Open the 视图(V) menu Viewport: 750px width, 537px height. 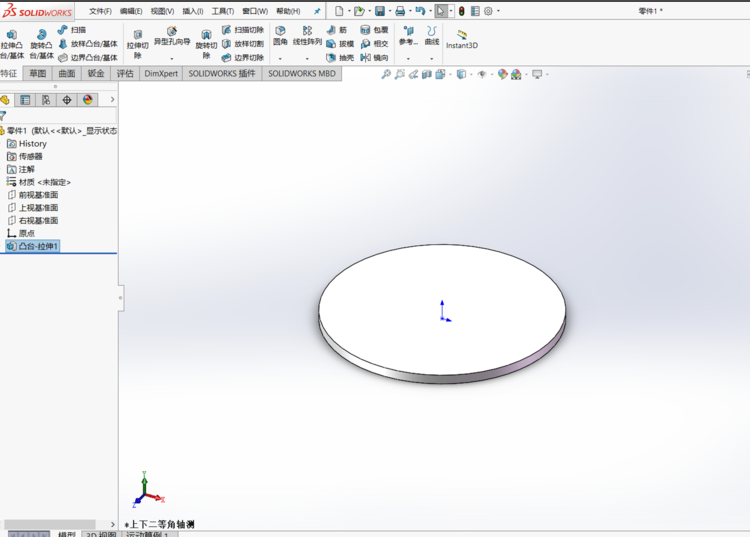(162, 11)
